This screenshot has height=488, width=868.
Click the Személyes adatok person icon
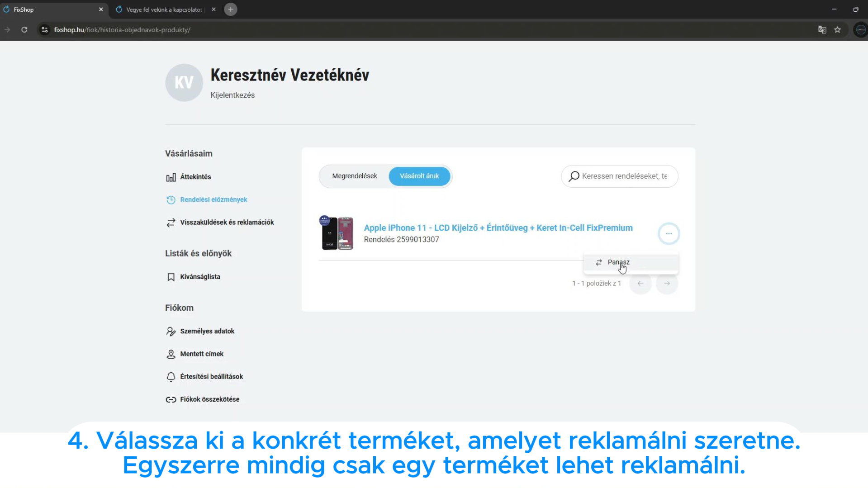click(171, 332)
